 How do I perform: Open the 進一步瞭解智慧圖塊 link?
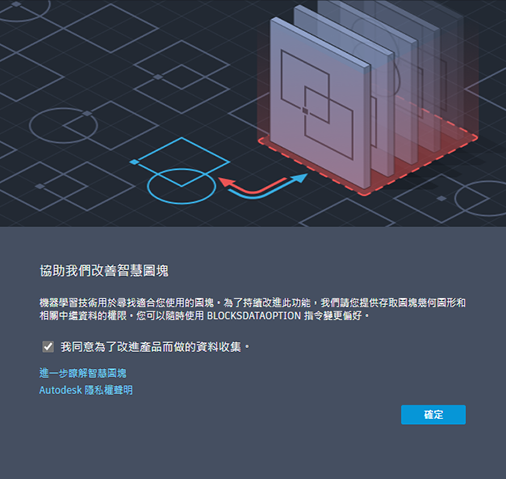pyautogui.click(x=83, y=373)
